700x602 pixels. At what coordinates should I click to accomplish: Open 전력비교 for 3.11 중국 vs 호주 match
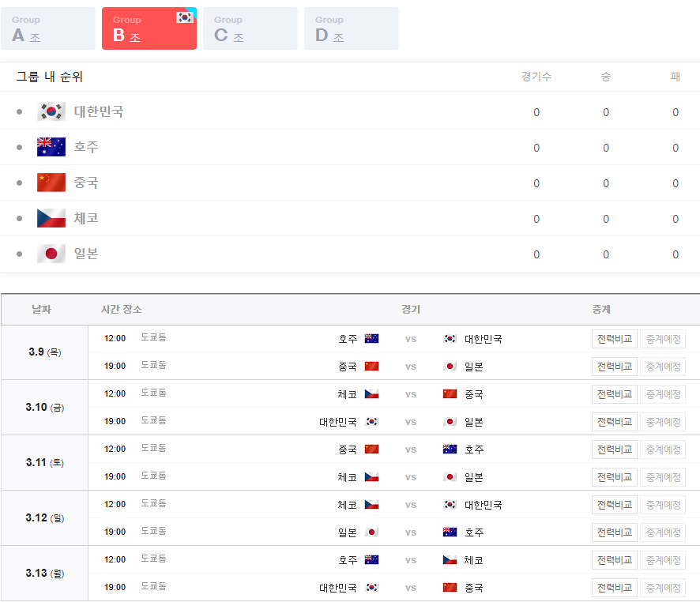pos(615,450)
